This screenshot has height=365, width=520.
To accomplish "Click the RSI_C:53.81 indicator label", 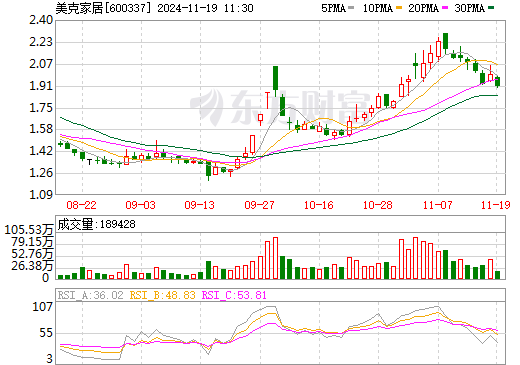I will [234, 295].
